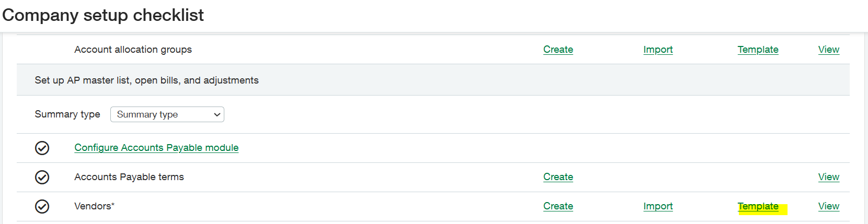This screenshot has width=868, height=224.
Task: View the Vendors list
Action: pos(828,206)
